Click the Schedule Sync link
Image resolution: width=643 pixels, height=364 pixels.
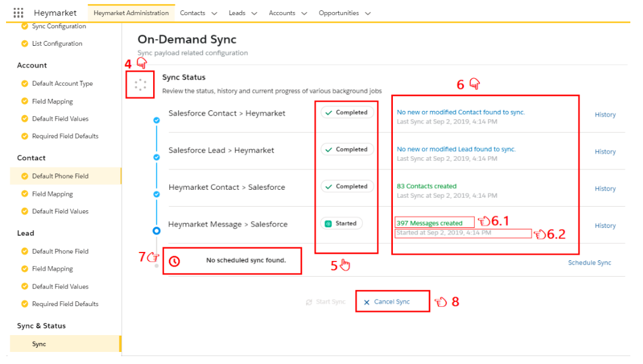(x=589, y=263)
